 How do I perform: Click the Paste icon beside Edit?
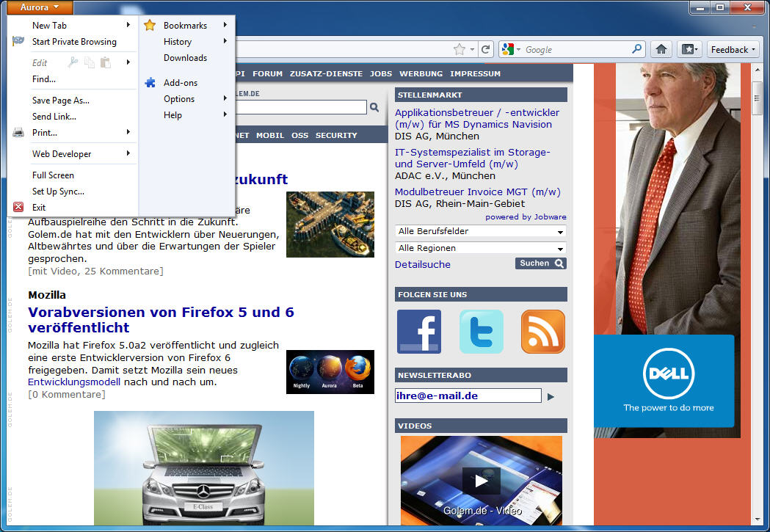106,62
